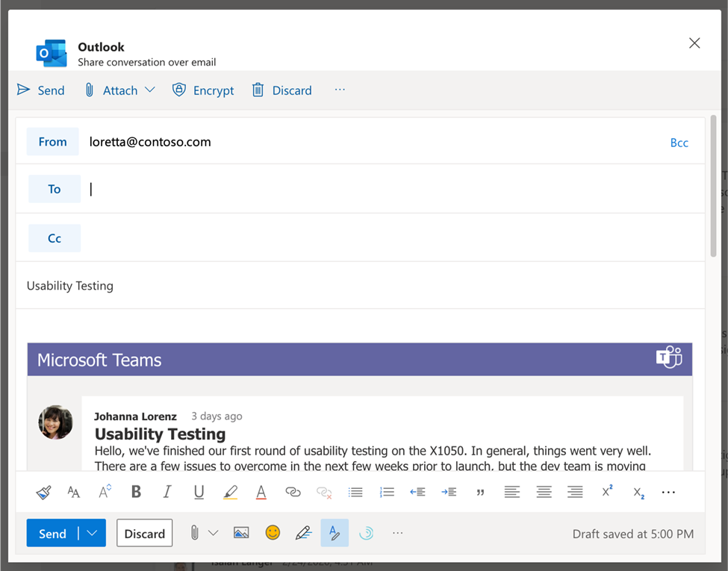Open more formatting options ellipsis

pos(668,492)
